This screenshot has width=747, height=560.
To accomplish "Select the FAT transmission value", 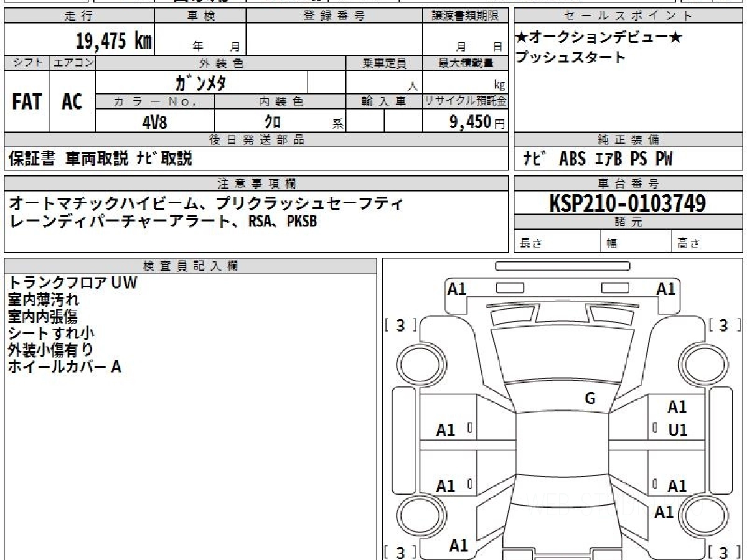I will pyautogui.click(x=27, y=102).
